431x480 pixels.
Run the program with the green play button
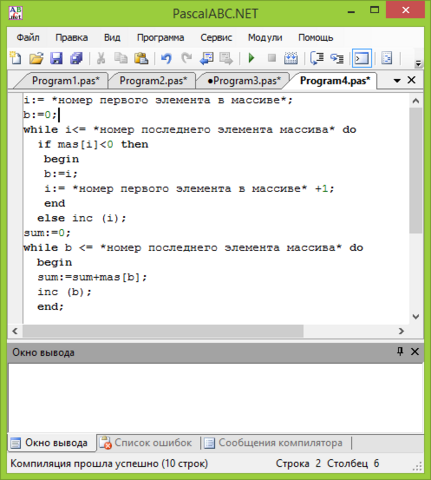tap(251, 58)
